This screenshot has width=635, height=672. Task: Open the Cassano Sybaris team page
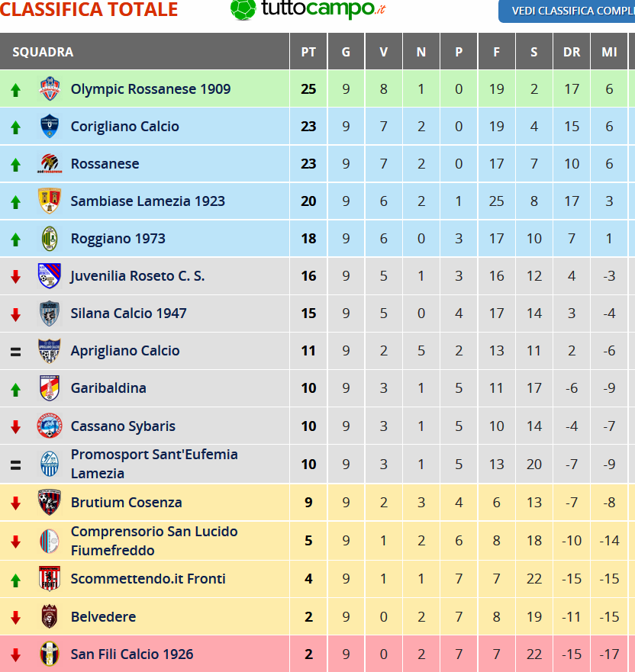123,426
